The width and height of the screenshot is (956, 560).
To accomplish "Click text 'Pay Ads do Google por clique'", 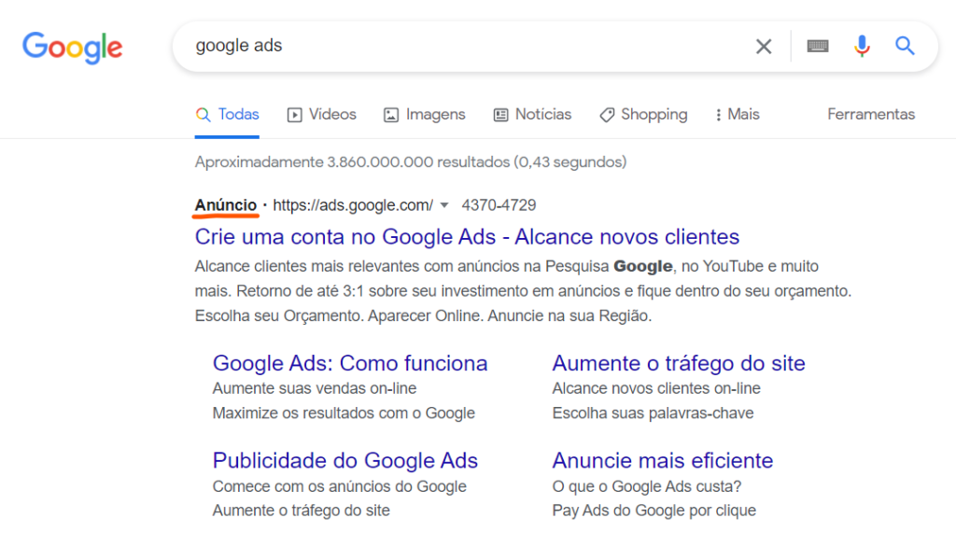I will (654, 511).
